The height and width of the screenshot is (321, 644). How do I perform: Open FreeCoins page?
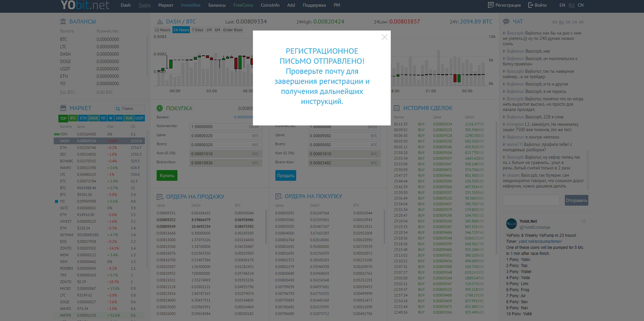coord(243,5)
